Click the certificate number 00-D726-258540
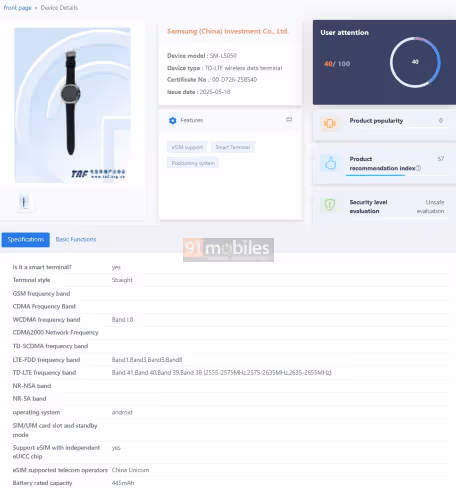Viewport: 456px width, 500px height. click(x=234, y=80)
